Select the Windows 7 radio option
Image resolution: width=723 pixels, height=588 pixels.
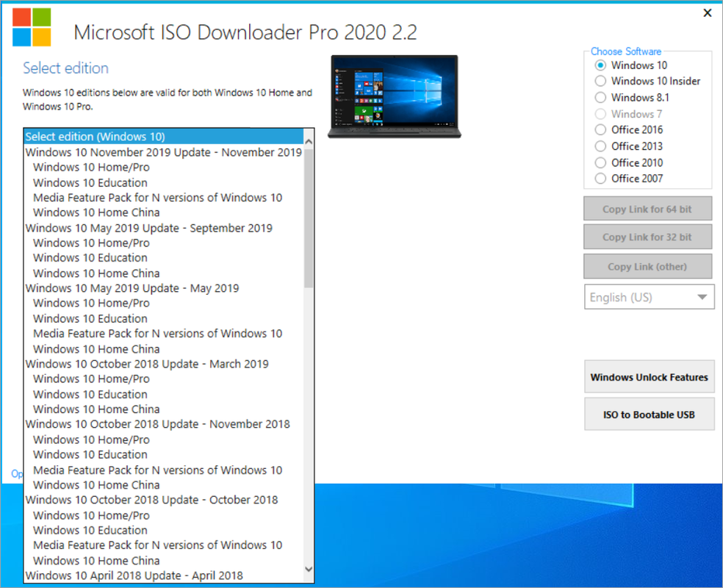(x=600, y=113)
